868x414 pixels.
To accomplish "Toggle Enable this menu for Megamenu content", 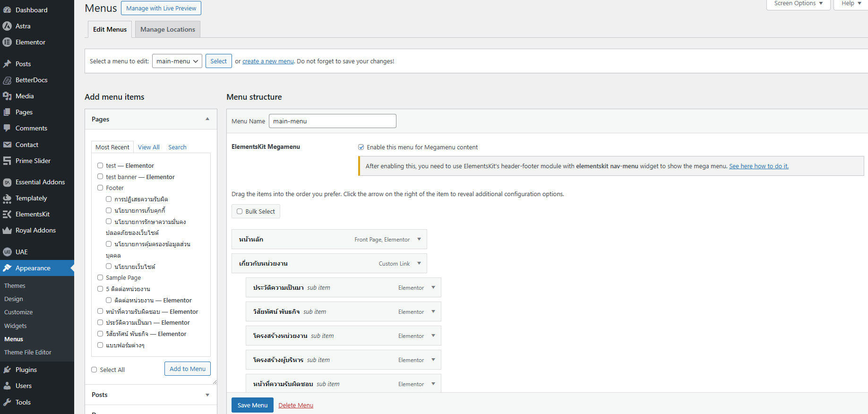I will (361, 147).
